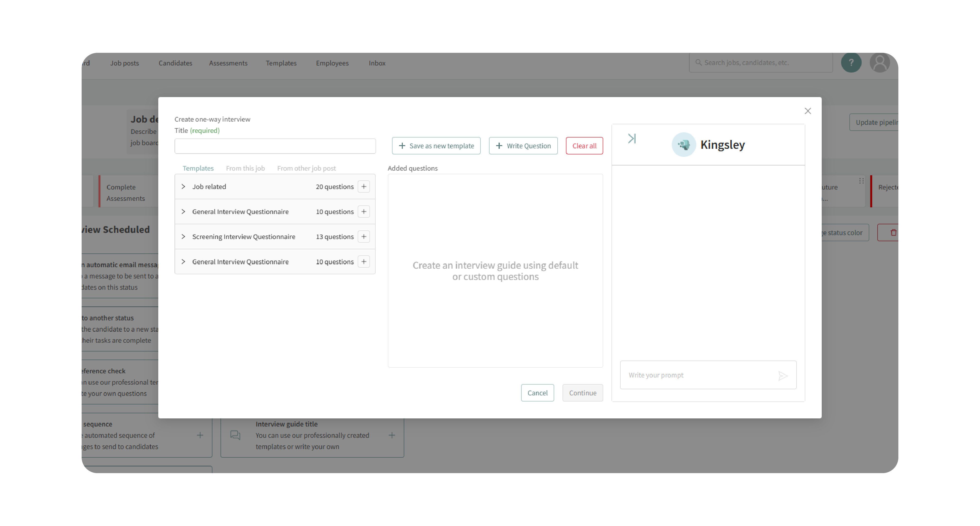Screen dimensions: 980x526
Task: Switch to the From this job tab
Action: tap(245, 168)
